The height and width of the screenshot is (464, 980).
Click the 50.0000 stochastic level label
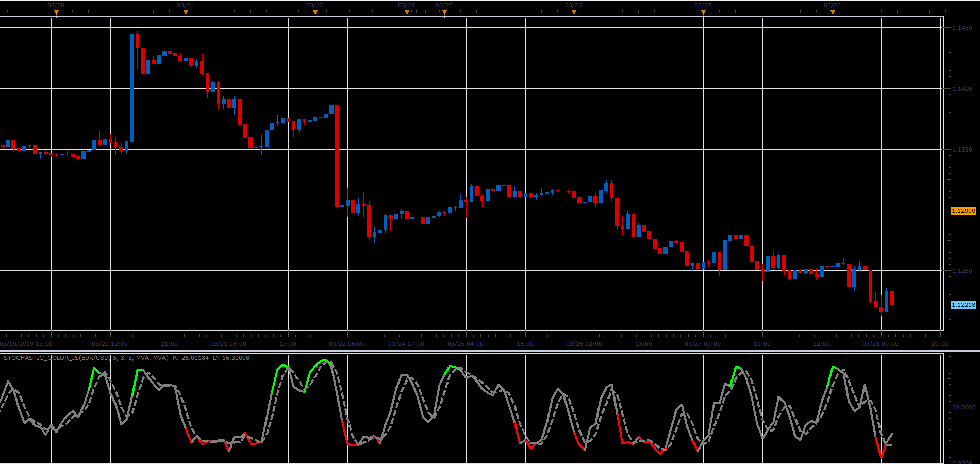[x=964, y=407]
